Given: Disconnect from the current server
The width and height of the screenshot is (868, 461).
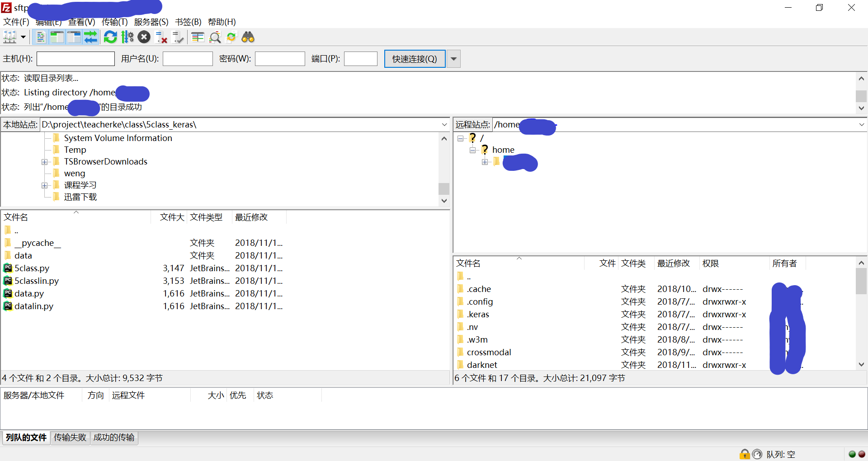Looking at the screenshot, I should (x=161, y=37).
